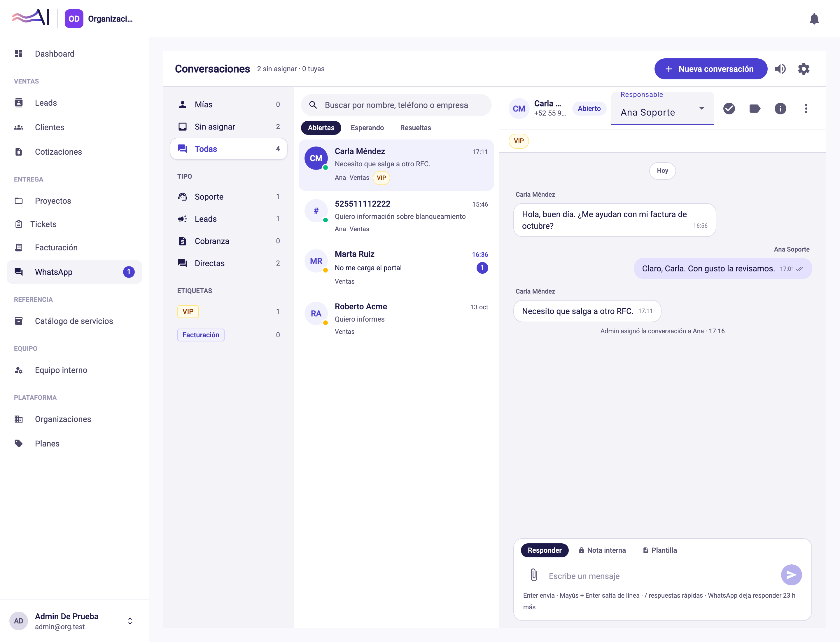The width and height of the screenshot is (840, 642).
Task: Filter conversations by Soporte type
Action: click(x=229, y=197)
